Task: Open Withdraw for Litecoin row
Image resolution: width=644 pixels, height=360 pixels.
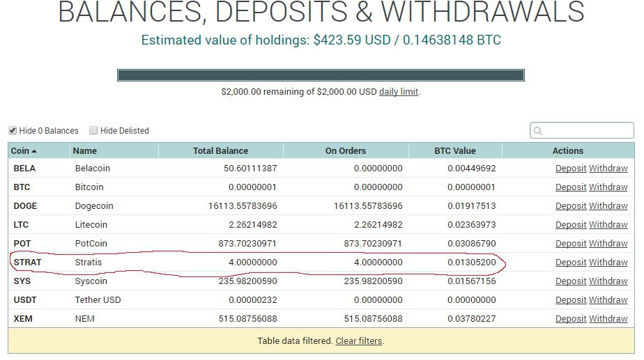Action: coord(608,225)
